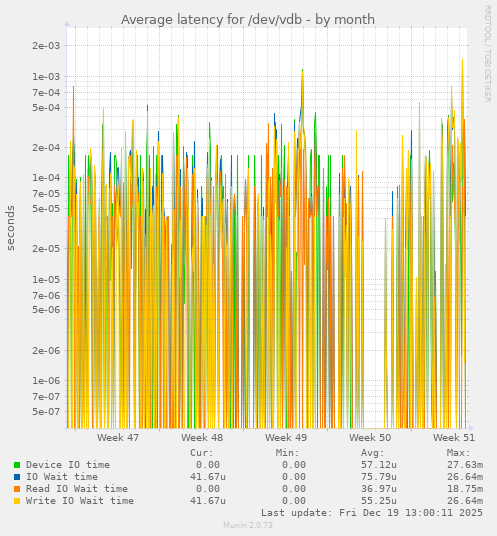Click the 'Week 50' axis label
This screenshot has width=497, height=536.
[x=370, y=438]
